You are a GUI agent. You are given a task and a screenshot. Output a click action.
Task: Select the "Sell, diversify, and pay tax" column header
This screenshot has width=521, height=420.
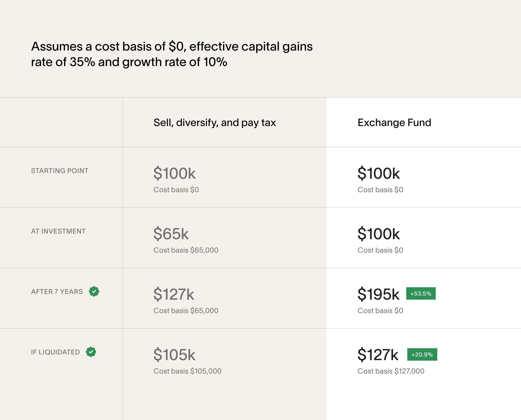click(x=215, y=123)
